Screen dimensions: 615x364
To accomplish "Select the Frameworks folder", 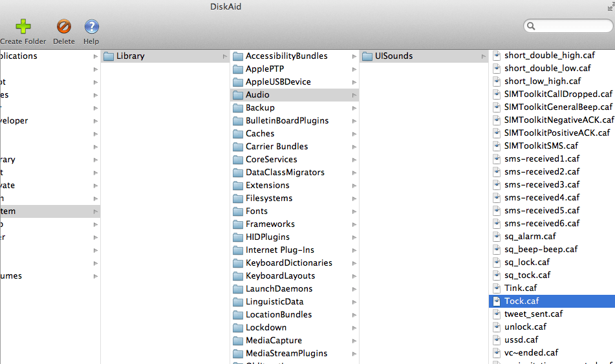I will coord(270,224).
